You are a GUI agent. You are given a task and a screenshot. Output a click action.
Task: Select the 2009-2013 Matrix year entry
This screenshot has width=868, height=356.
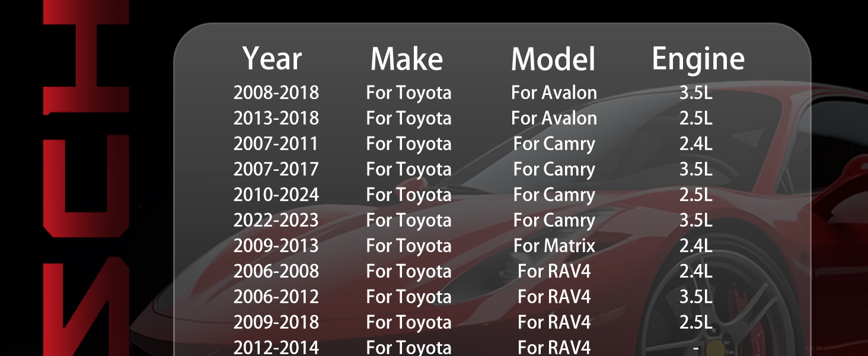pyautogui.click(x=276, y=246)
